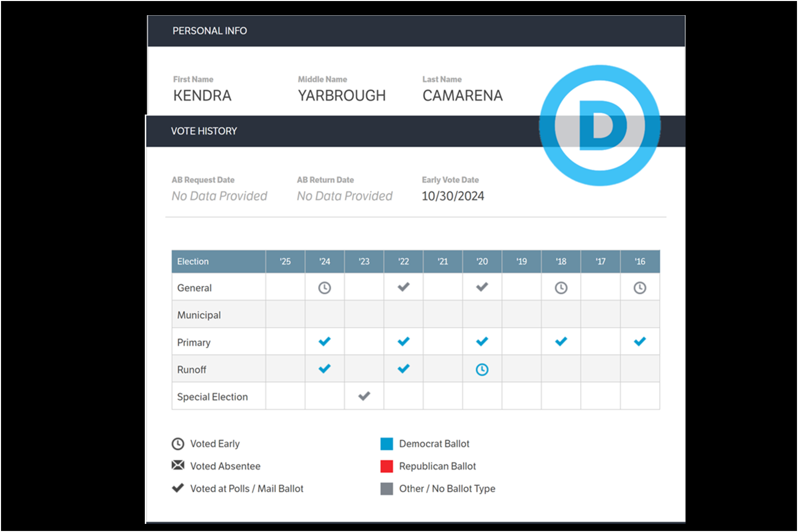Click the last name CAMARENA
798x532 pixels.
(x=463, y=96)
